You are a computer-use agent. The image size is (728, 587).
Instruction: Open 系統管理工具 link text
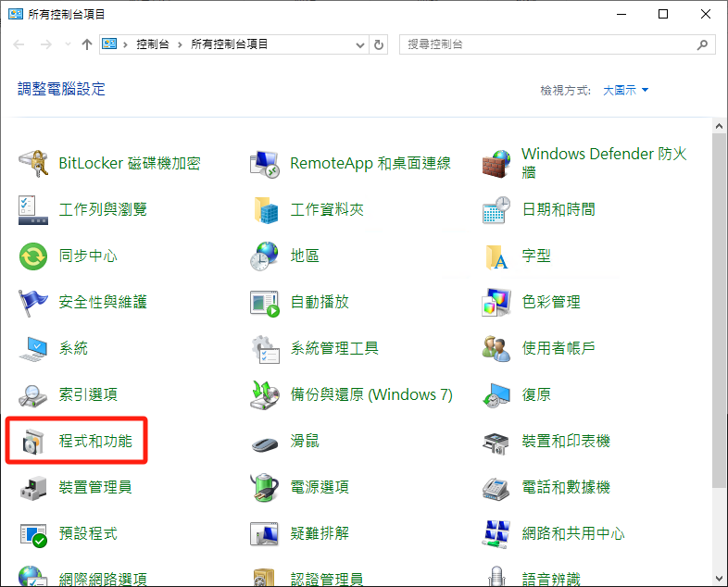coord(334,348)
